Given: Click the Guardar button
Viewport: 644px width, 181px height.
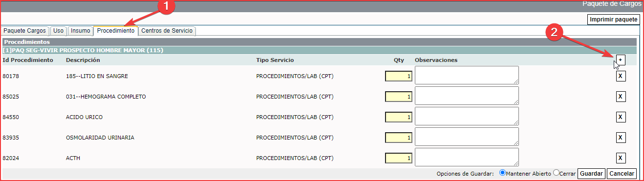Looking at the screenshot, I should coord(592,174).
